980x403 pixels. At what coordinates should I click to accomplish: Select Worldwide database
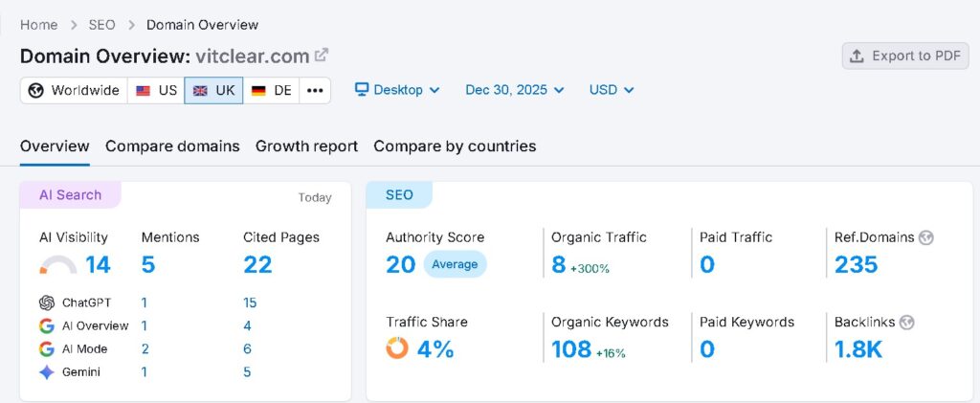point(74,91)
